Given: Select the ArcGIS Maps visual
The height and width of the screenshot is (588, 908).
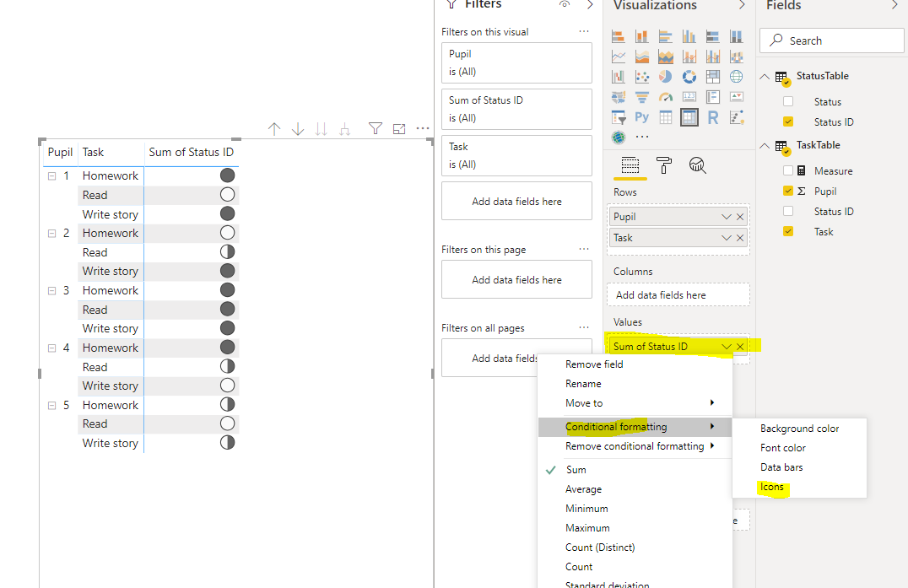Looking at the screenshot, I should (x=619, y=138).
